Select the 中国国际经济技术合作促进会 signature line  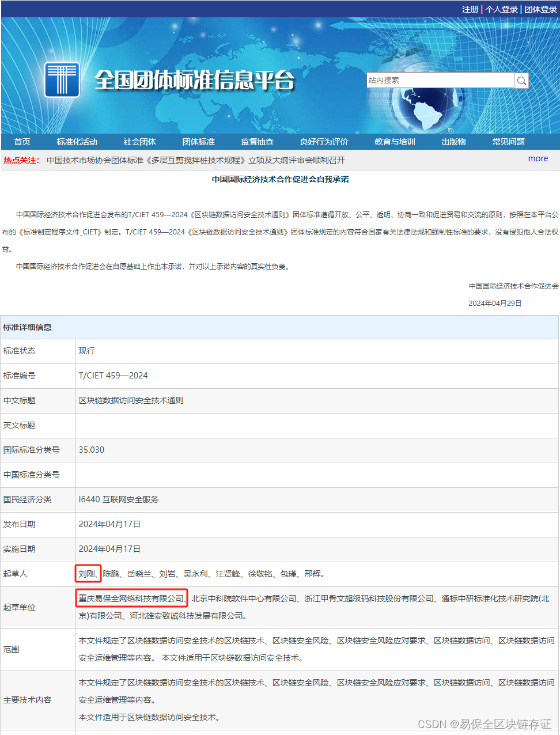(x=513, y=286)
